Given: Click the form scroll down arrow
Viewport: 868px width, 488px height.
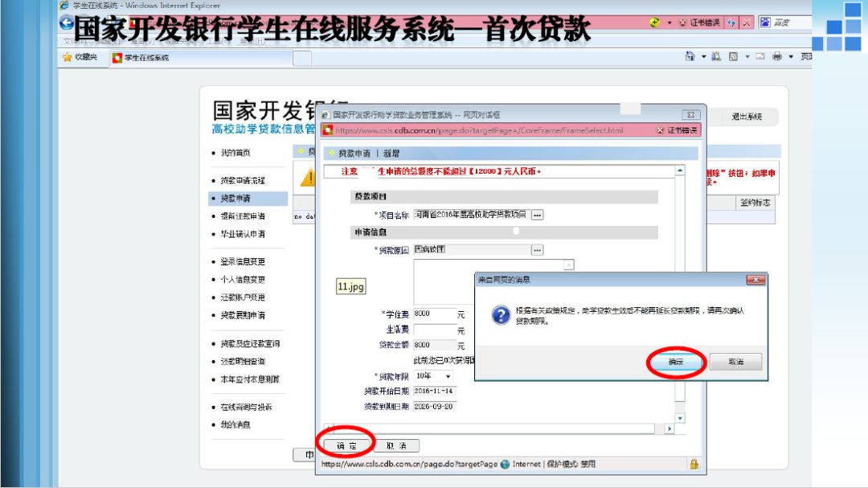Looking at the screenshot, I should 681,418.
